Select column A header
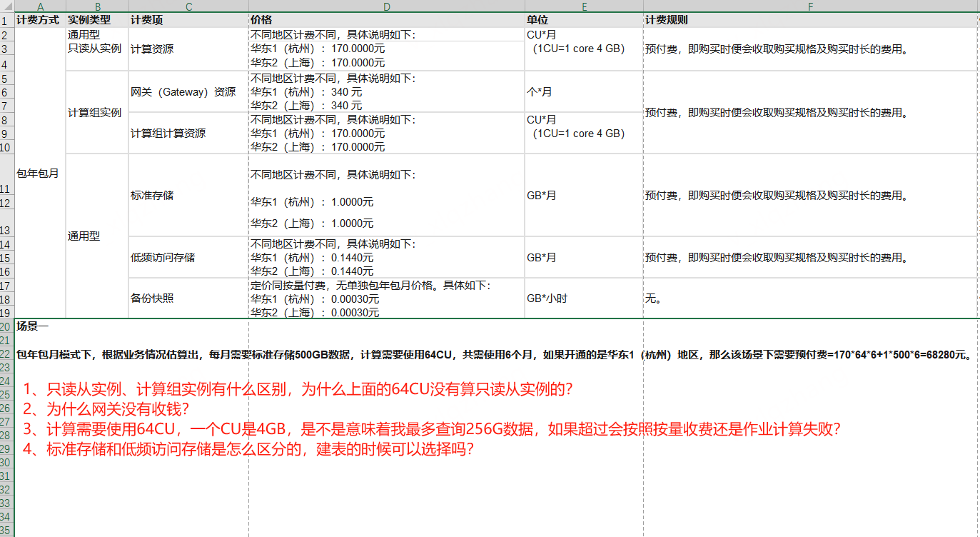 click(x=40, y=6)
